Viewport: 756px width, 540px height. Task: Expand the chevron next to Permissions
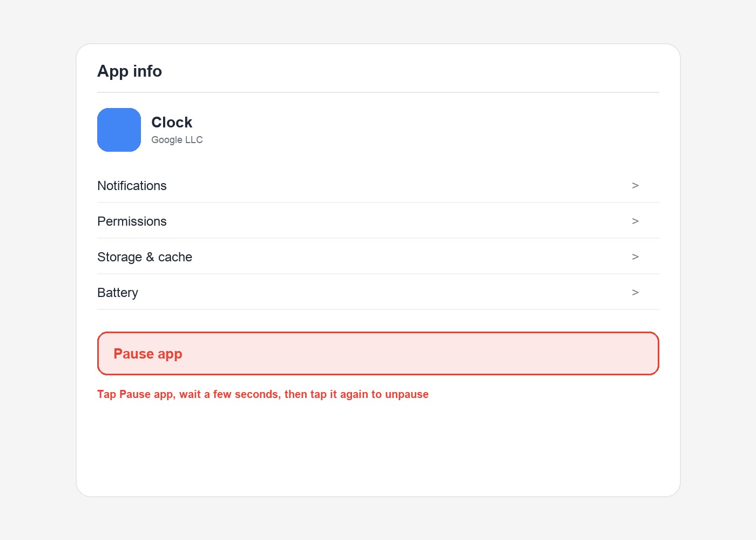635,221
